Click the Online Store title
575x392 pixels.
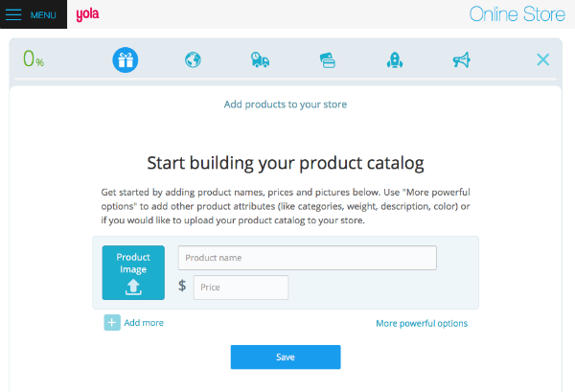(x=517, y=14)
